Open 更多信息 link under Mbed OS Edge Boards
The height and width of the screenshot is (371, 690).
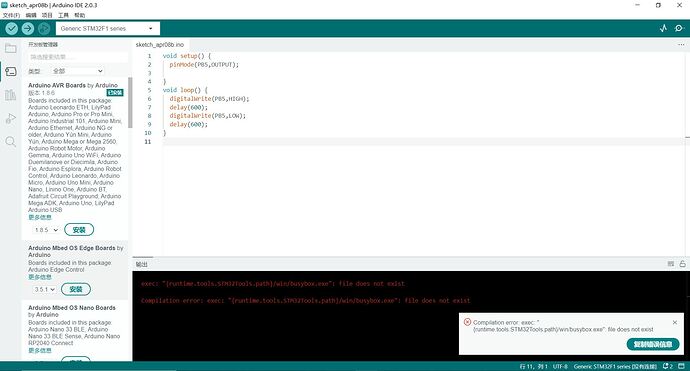(x=40, y=277)
